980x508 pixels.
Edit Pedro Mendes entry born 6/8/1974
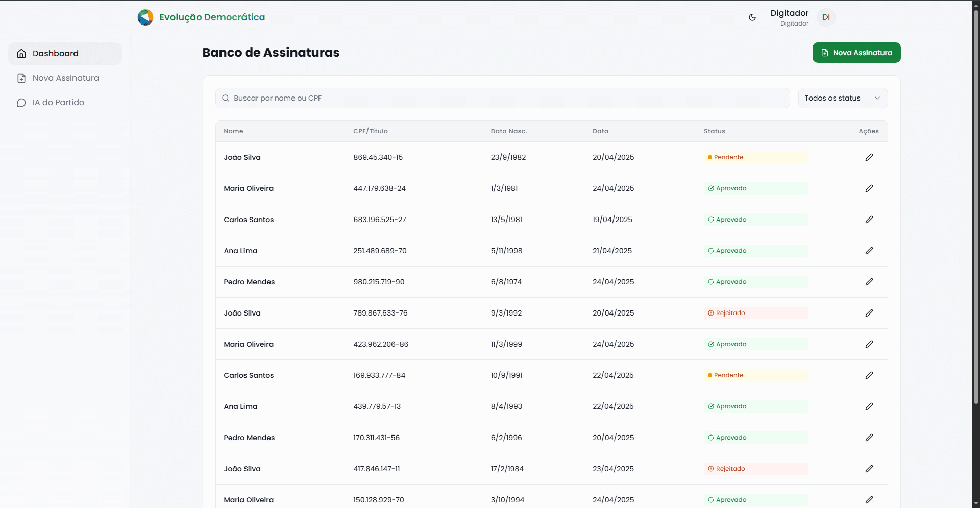click(x=869, y=282)
